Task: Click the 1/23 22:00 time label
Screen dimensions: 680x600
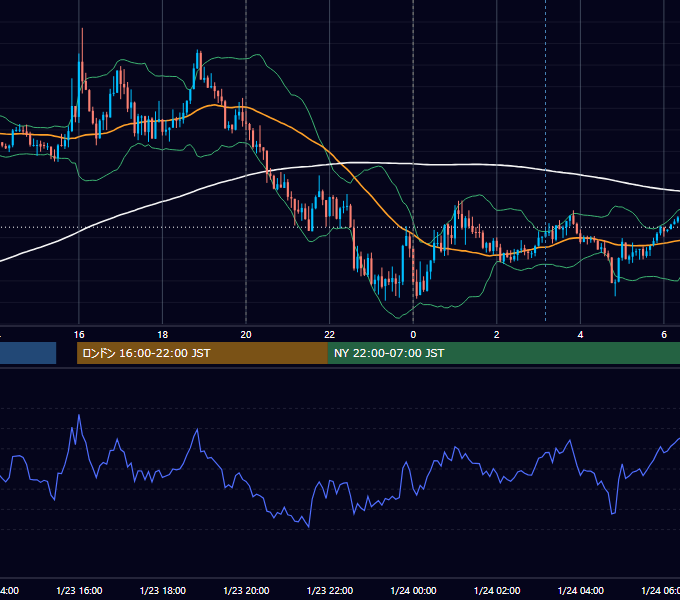Action: 330,590
